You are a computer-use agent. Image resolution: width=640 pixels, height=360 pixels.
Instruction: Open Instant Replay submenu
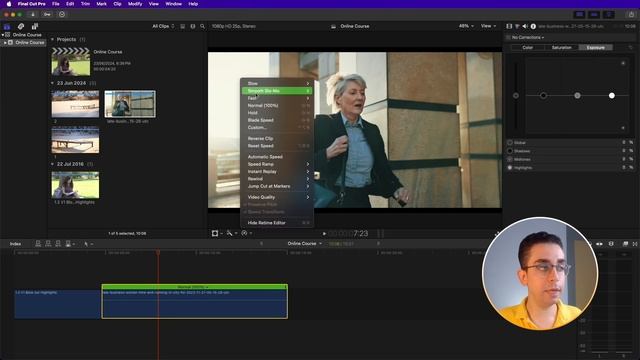tap(277, 171)
